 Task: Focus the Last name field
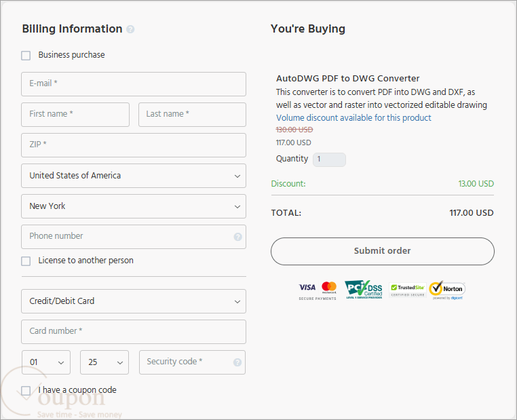[x=192, y=115]
